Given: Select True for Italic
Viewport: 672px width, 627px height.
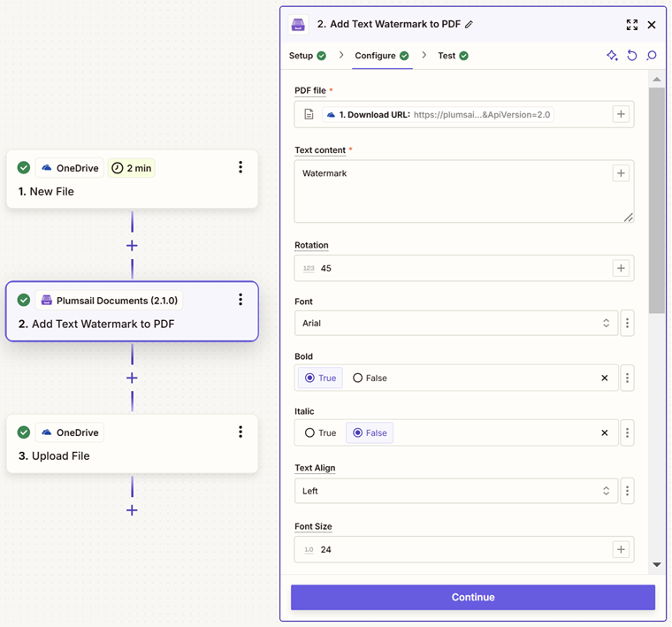Looking at the screenshot, I should [x=321, y=432].
